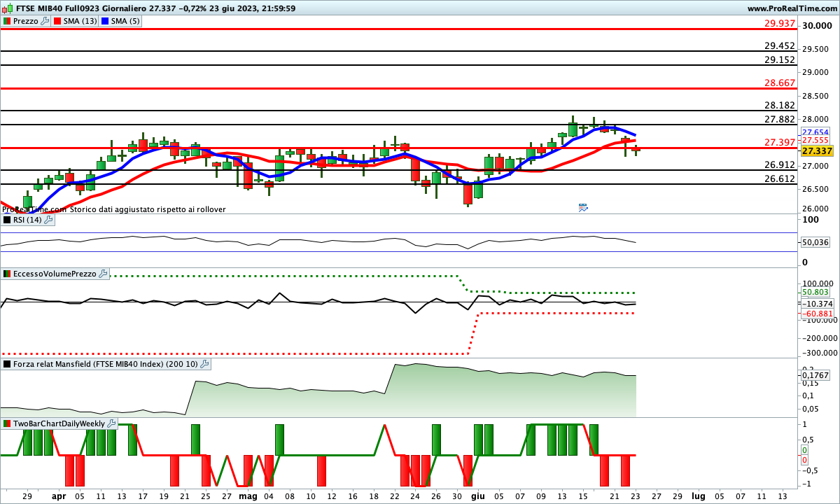Select the EccessoVolumePrezzo panel label

55,274
